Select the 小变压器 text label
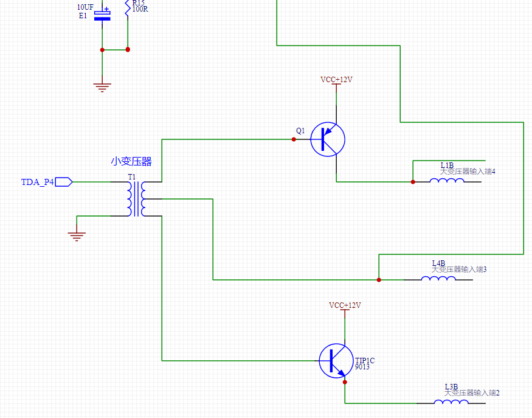 (131, 161)
